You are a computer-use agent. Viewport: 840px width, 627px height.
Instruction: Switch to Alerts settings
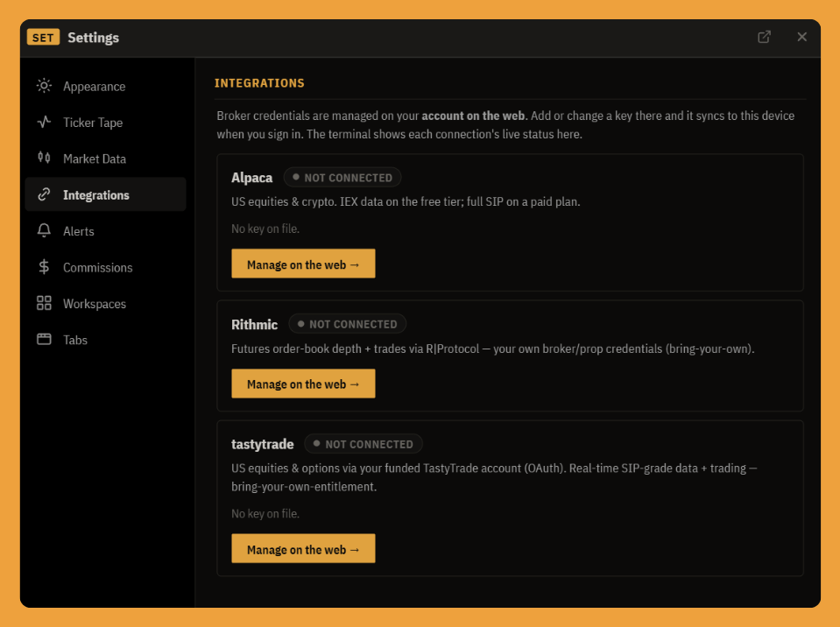pyautogui.click(x=105, y=231)
